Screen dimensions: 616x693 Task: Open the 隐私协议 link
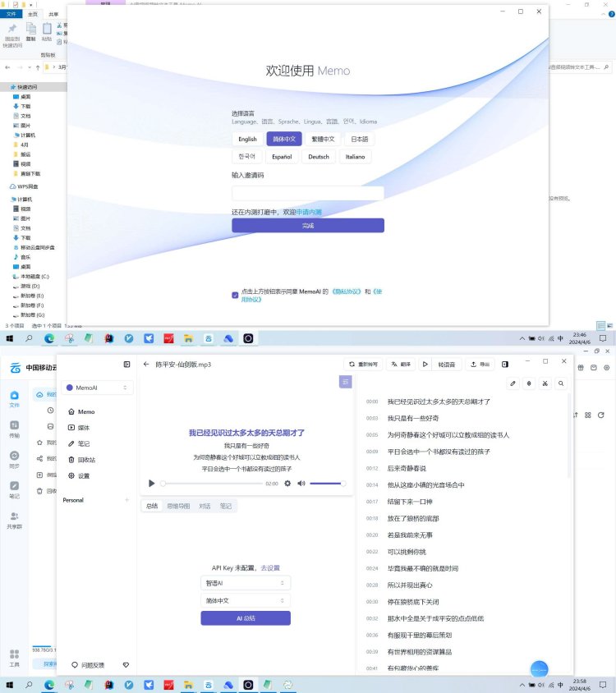[x=347, y=291]
